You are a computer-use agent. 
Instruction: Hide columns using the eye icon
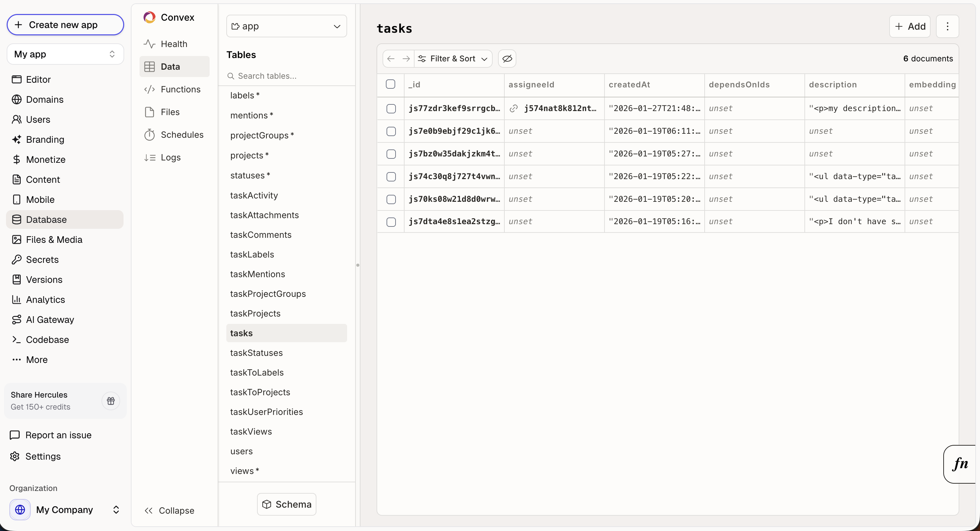(507, 58)
